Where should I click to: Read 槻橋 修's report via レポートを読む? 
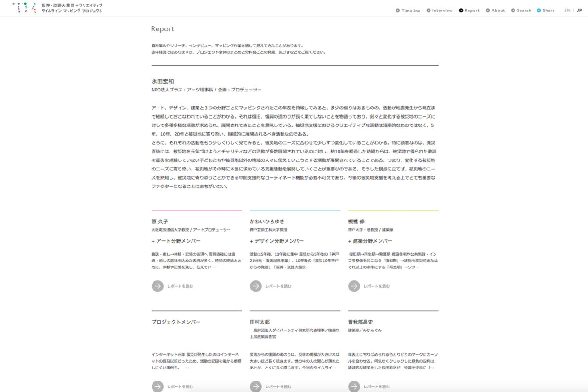(377, 286)
